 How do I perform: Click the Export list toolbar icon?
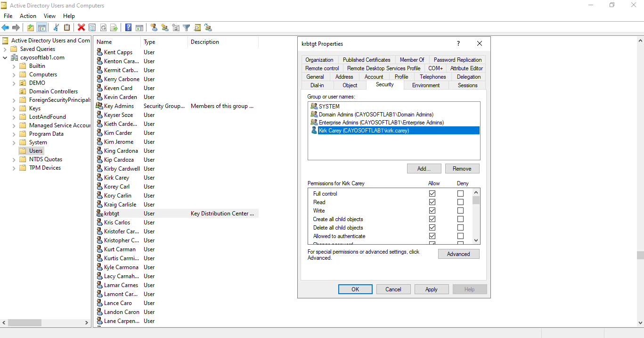(x=114, y=28)
